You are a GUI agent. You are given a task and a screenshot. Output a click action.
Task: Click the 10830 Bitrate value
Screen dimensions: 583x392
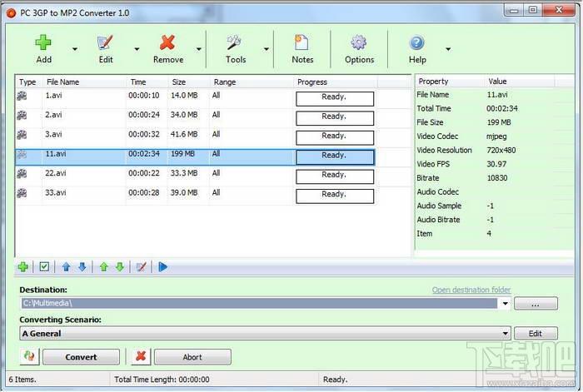tap(497, 178)
